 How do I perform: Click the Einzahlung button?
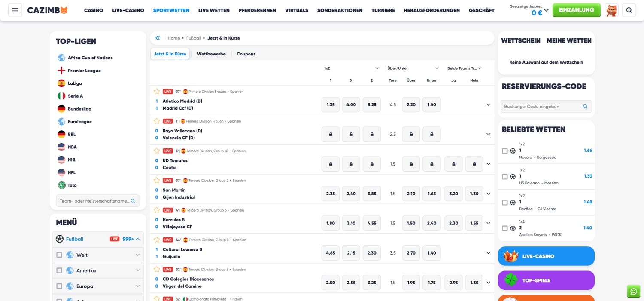[577, 10]
